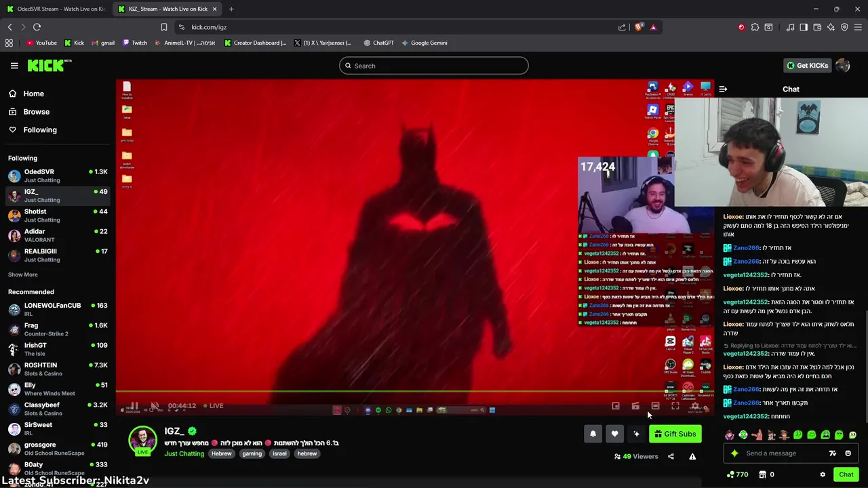Send message with Chat button
868x488 pixels.
coord(846,474)
